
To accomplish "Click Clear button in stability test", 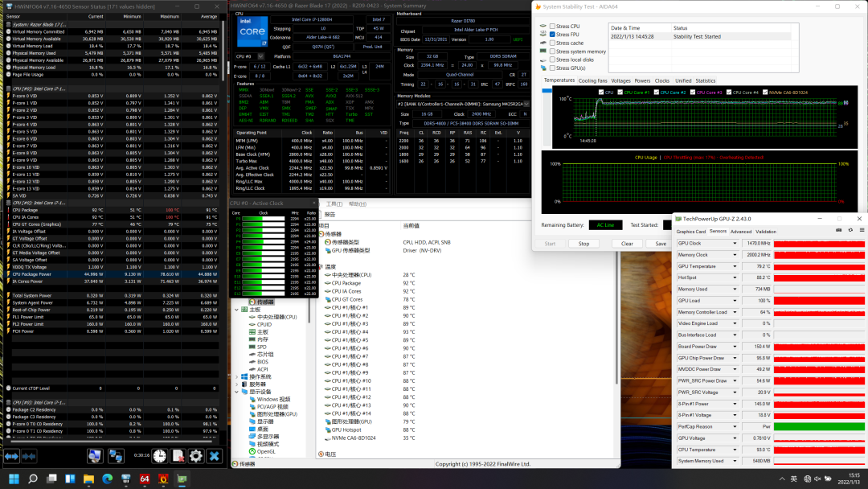I will pyautogui.click(x=627, y=244).
